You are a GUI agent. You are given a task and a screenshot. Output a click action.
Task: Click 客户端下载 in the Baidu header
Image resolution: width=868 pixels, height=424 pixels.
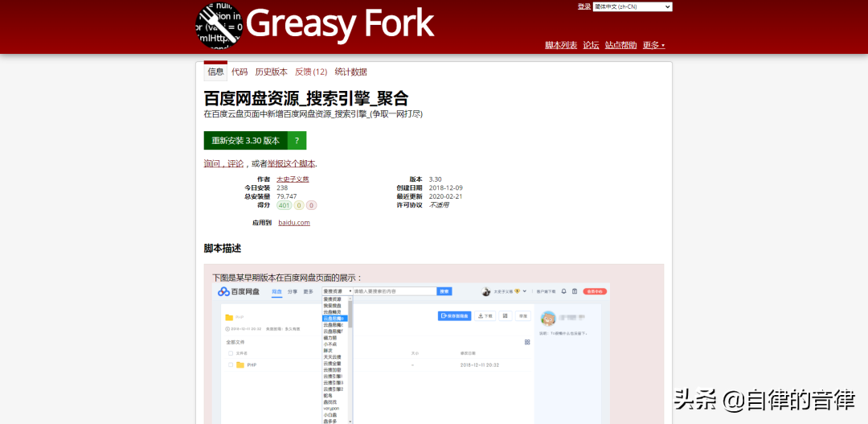(546, 291)
